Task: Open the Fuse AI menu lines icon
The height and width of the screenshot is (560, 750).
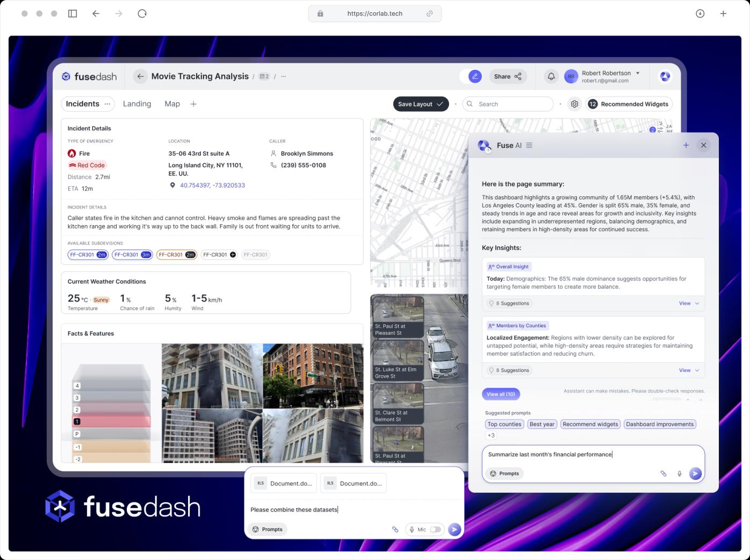Action: click(x=529, y=145)
